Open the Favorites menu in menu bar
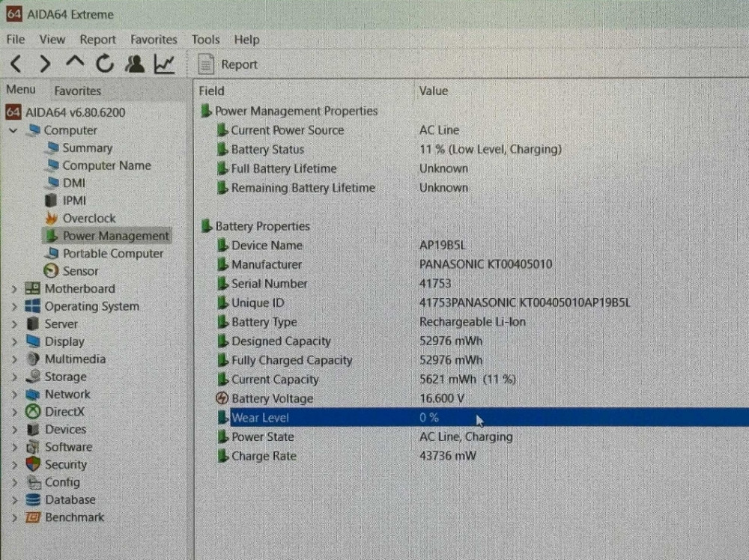 click(154, 40)
